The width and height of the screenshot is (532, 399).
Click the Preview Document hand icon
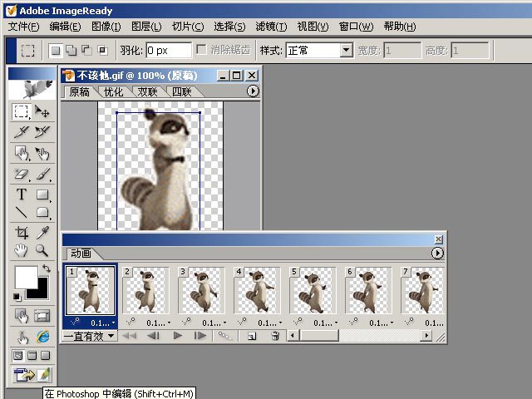pos(22,337)
